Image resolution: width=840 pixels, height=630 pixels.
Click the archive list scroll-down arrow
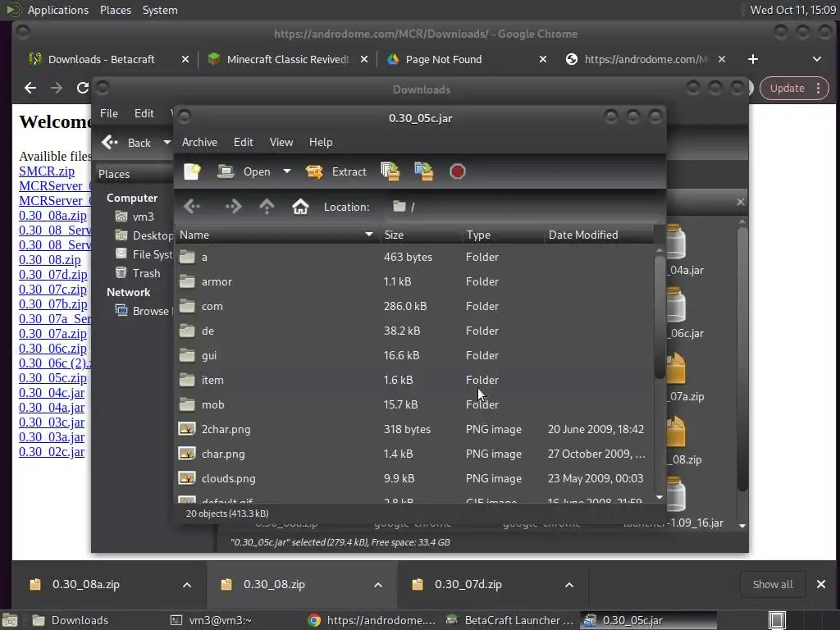point(660,498)
